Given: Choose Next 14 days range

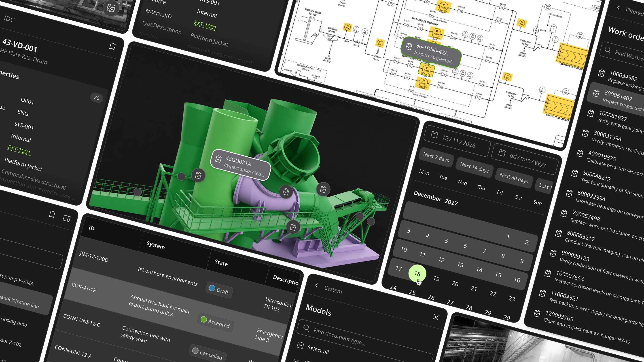Looking at the screenshot, I should (x=474, y=168).
